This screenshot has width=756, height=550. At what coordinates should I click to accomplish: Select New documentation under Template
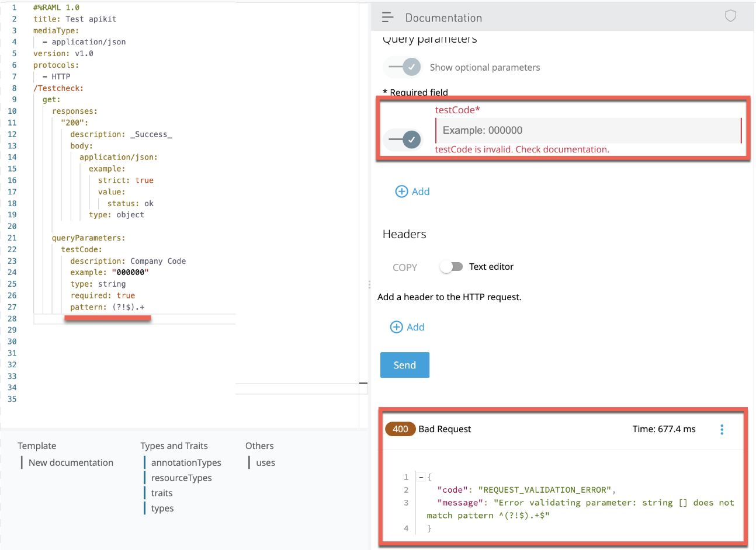click(71, 462)
